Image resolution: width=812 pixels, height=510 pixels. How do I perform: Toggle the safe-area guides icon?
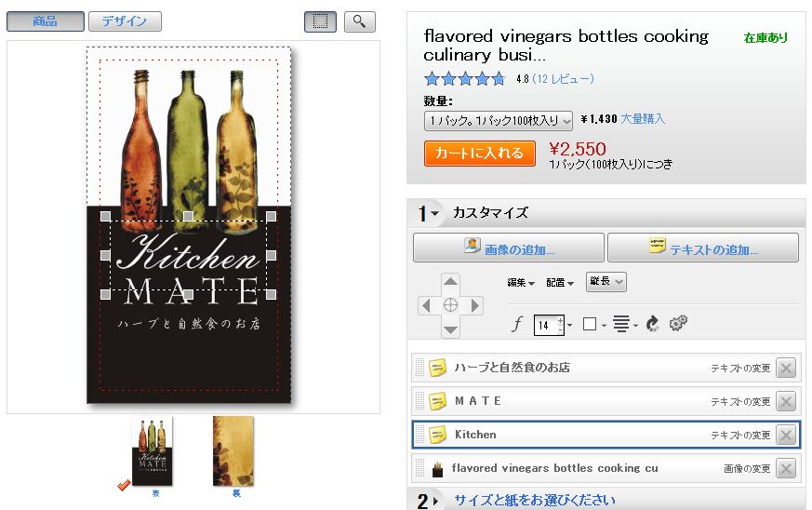(x=320, y=21)
